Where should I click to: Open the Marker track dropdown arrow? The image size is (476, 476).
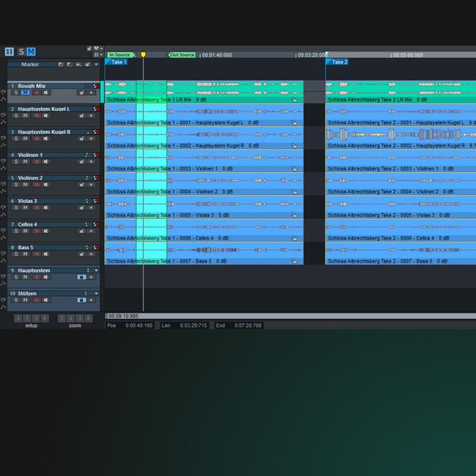(96, 64)
